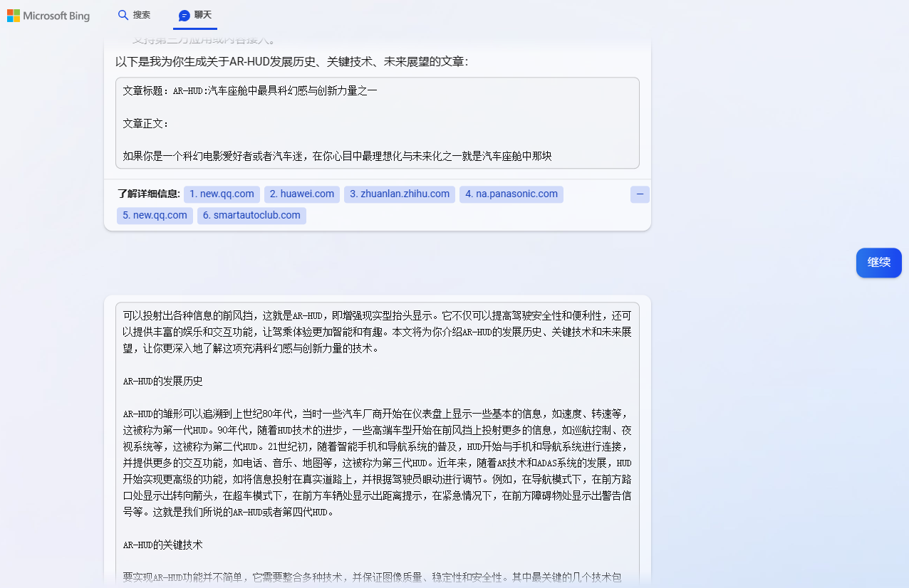Visit the huawei.com reference link
Image resolution: width=909 pixels, height=588 pixels.
click(x=301, y=194)
